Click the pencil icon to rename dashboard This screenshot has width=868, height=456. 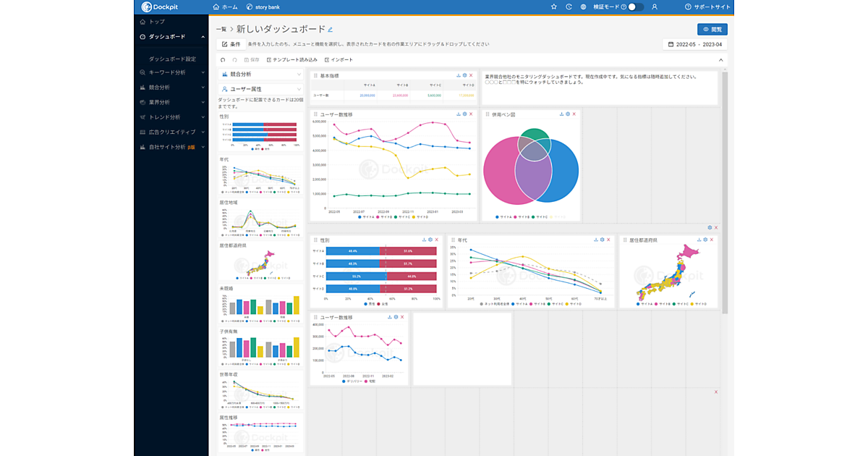331,30
